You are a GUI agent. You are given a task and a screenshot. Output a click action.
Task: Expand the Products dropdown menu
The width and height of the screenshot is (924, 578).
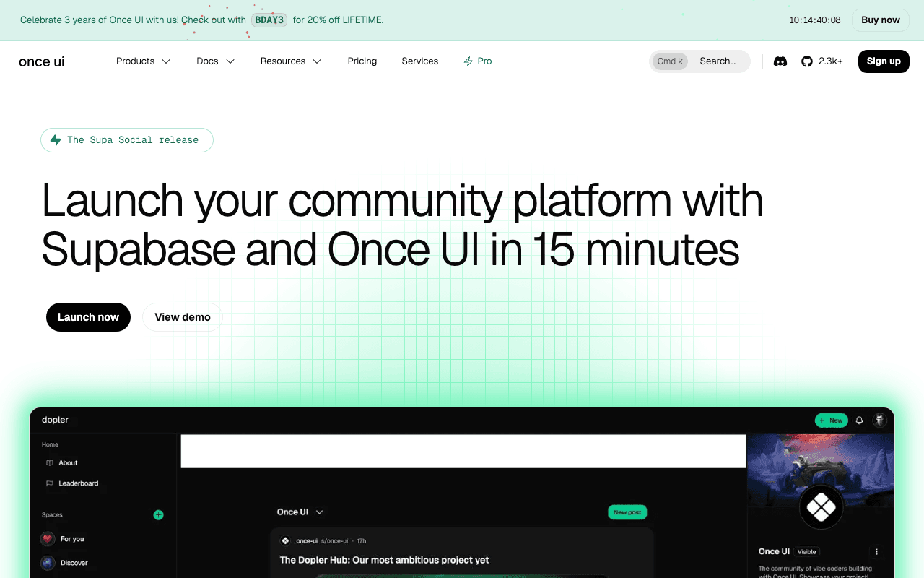coord(143,61)
